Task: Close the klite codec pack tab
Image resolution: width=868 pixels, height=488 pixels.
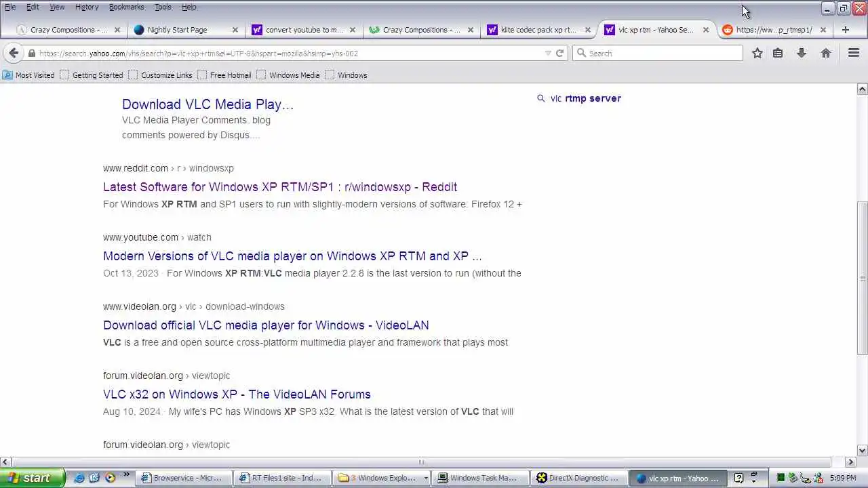Action: 588,30
